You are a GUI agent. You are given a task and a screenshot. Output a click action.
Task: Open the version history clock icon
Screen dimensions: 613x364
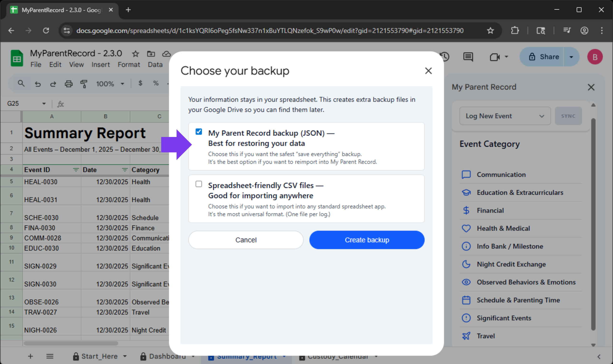[444, 57]
